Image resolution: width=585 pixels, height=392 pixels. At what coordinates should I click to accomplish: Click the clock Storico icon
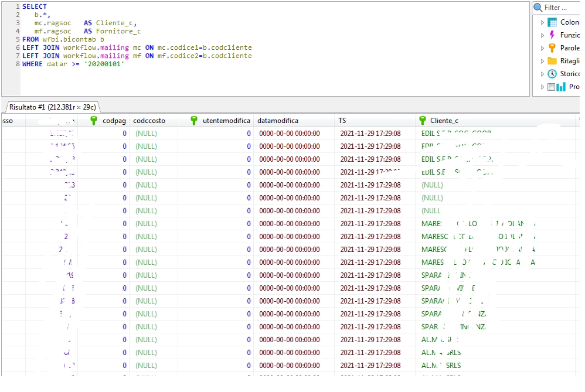[552, 74]
